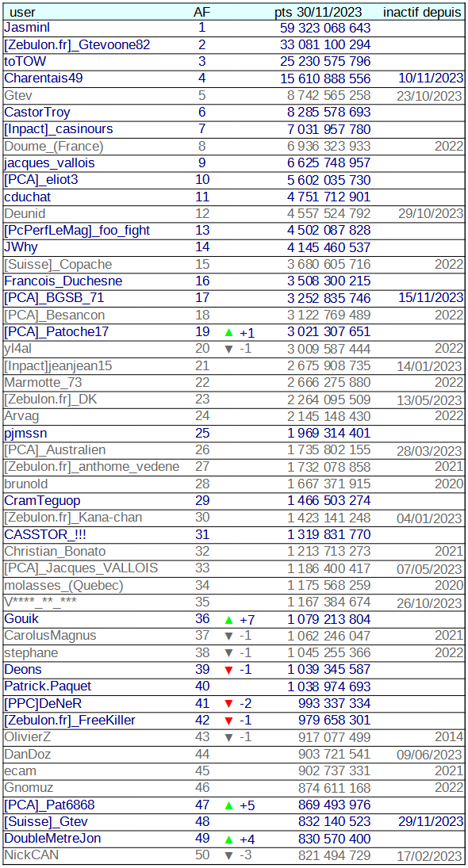Select the user Gnomuz
This screenshot has width=468, height=868.
(x=29, y=787)
